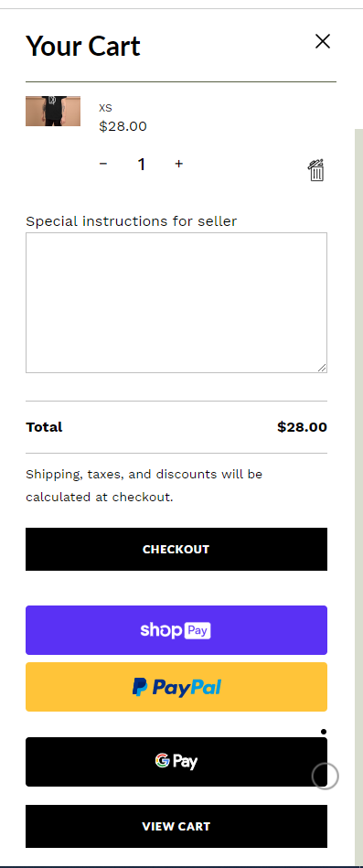Decrease quantity with the minus button
The height and width of the screenshot is (868, 363).
pos(103,164)
